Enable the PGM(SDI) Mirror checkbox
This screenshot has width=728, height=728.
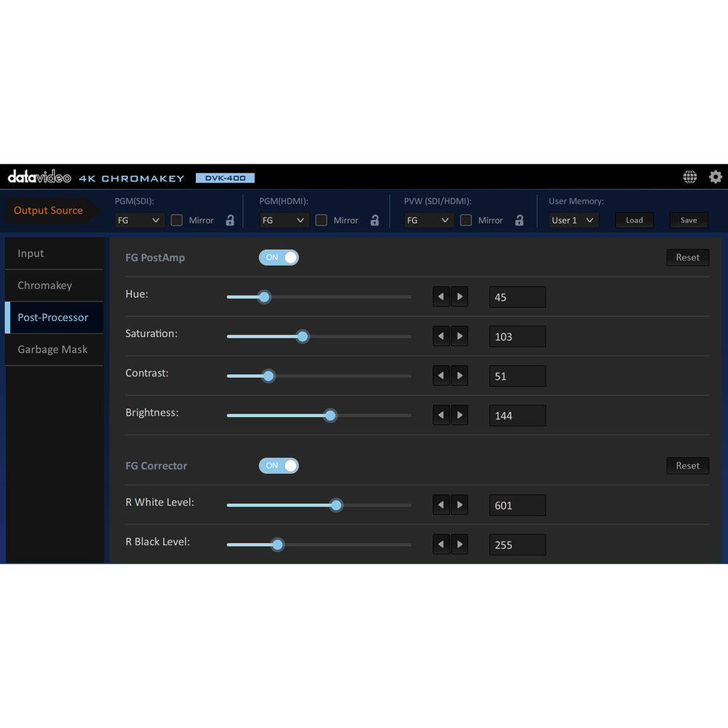(x=177, y=220)
